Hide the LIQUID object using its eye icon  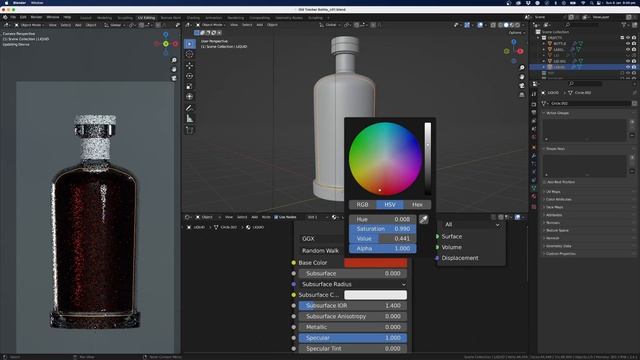[628, 67]
